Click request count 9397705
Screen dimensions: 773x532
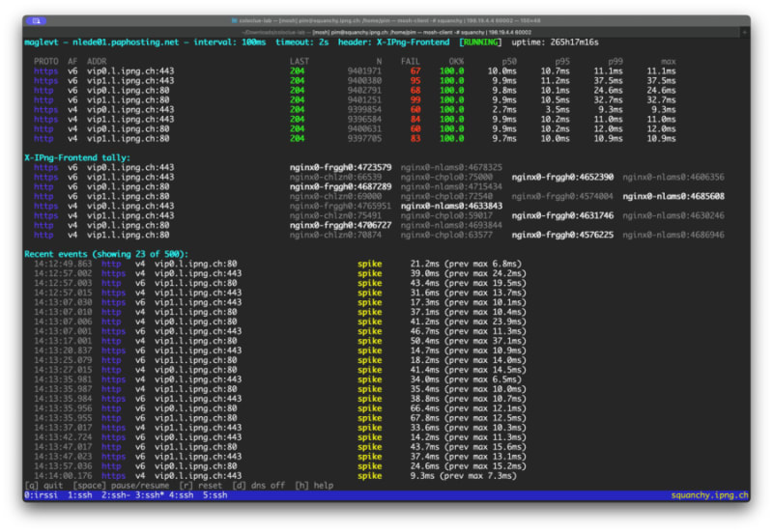click(x=365, y=139)
